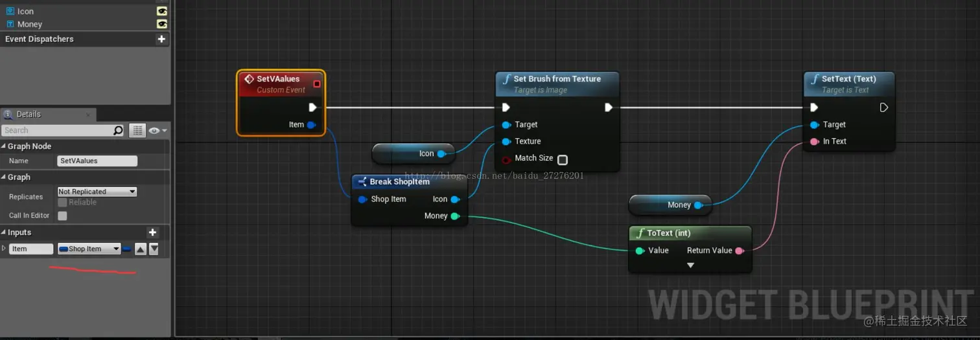Open the property matrix grid view

click(137, 130)
